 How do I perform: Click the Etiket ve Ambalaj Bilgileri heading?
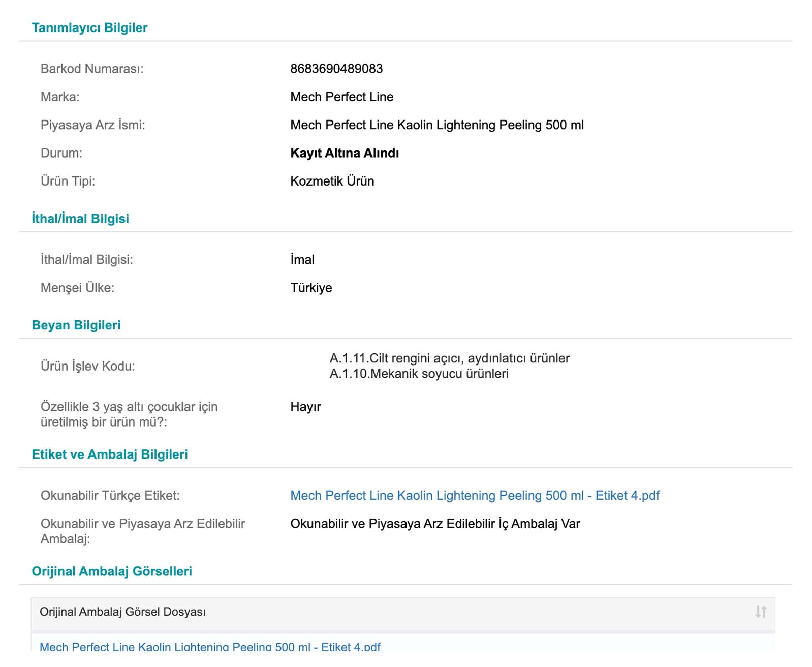tap(110, 454)
